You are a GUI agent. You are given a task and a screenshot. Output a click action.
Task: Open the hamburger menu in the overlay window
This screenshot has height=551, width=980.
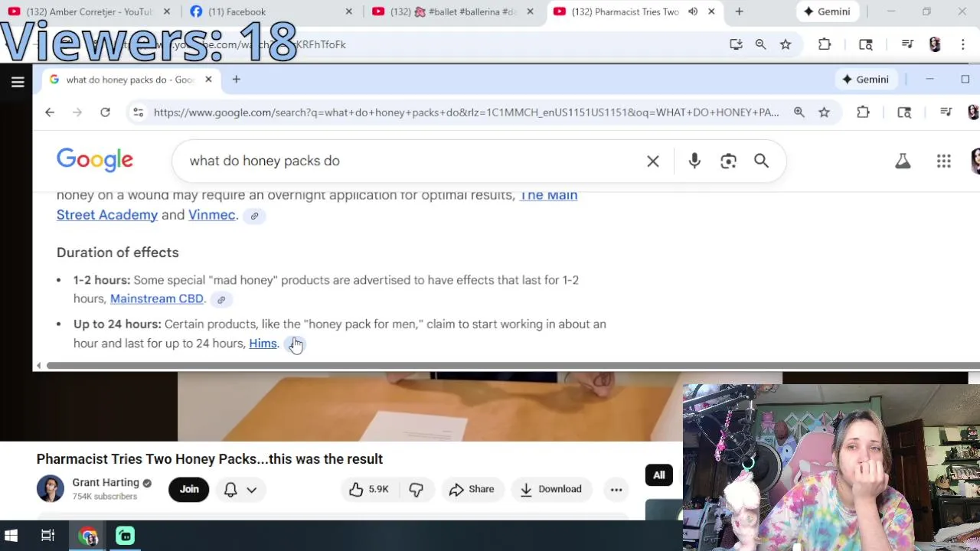pos(18,82)
